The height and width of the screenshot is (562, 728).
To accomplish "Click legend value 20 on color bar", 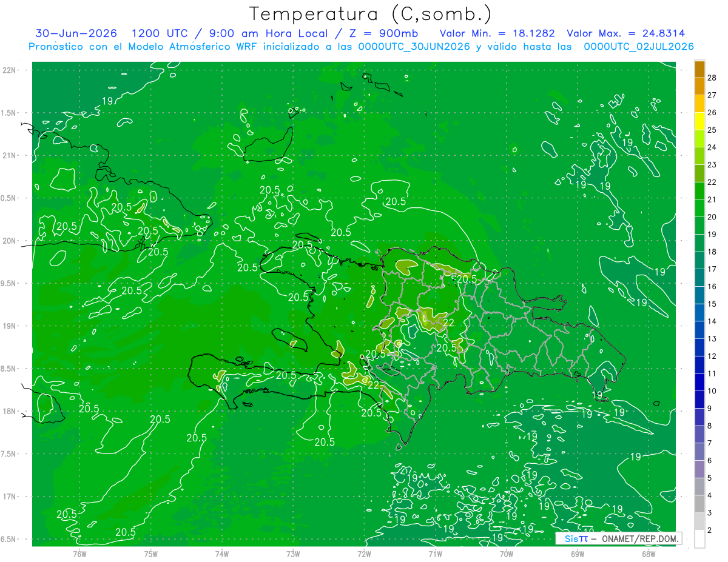I will (712, 217).
